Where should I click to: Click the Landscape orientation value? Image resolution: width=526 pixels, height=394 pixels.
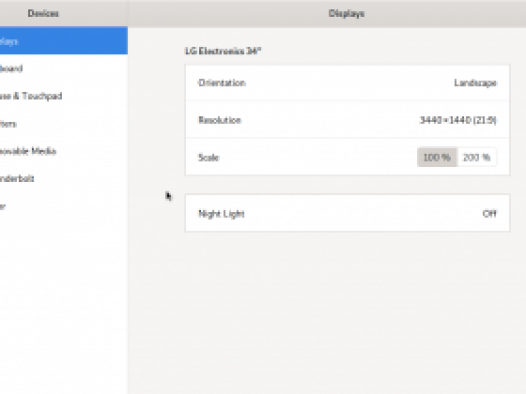click(x=475, y=83)
